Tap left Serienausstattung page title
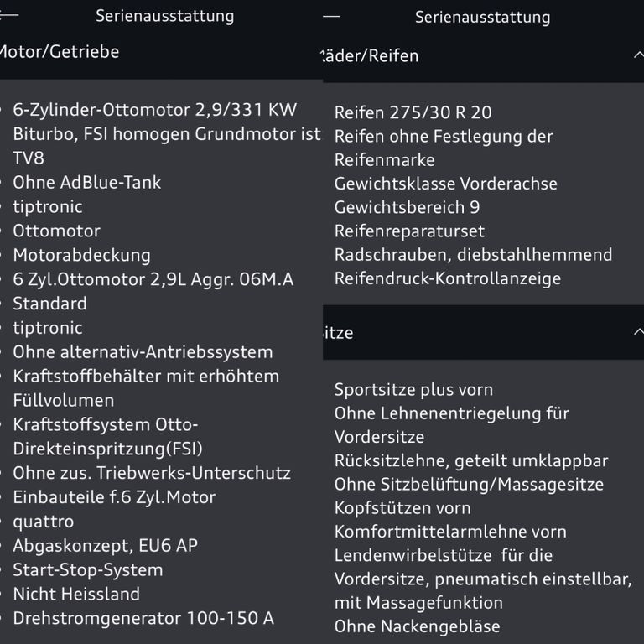 164,16
